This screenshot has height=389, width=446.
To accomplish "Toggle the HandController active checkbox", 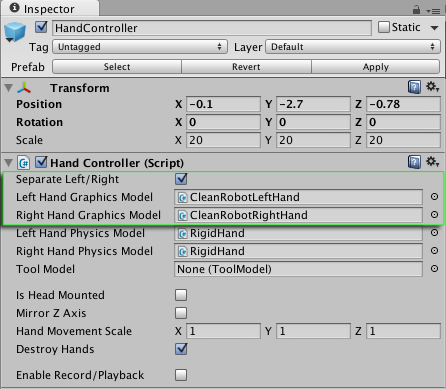I will pyautogui.click(x=41, y=27).
